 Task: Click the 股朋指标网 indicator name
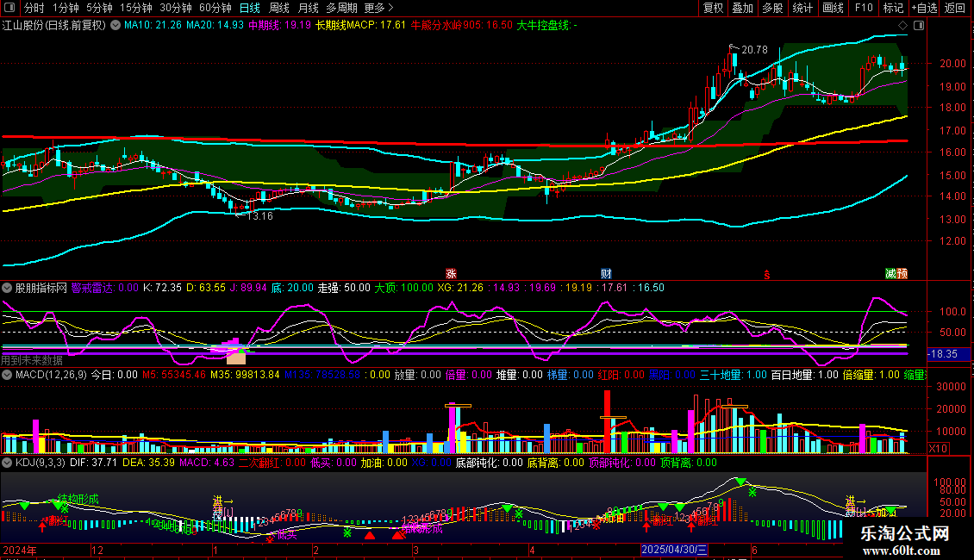[x=41, y=288]
